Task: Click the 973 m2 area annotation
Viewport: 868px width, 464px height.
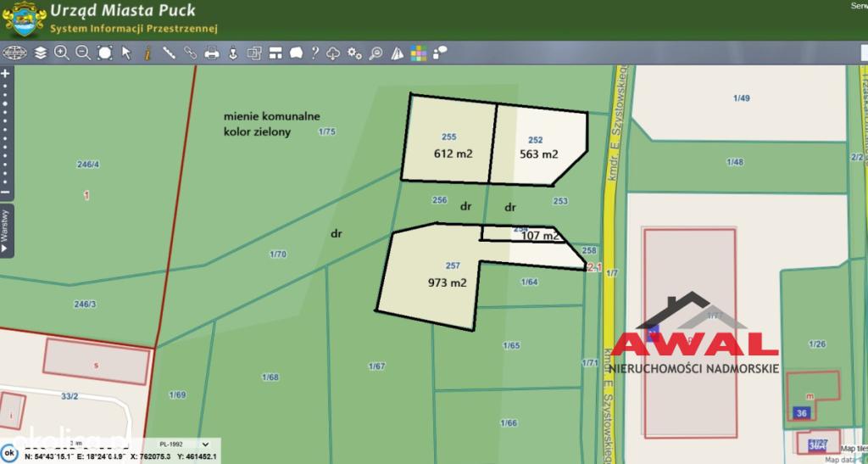Action: (x=448, y=282)
